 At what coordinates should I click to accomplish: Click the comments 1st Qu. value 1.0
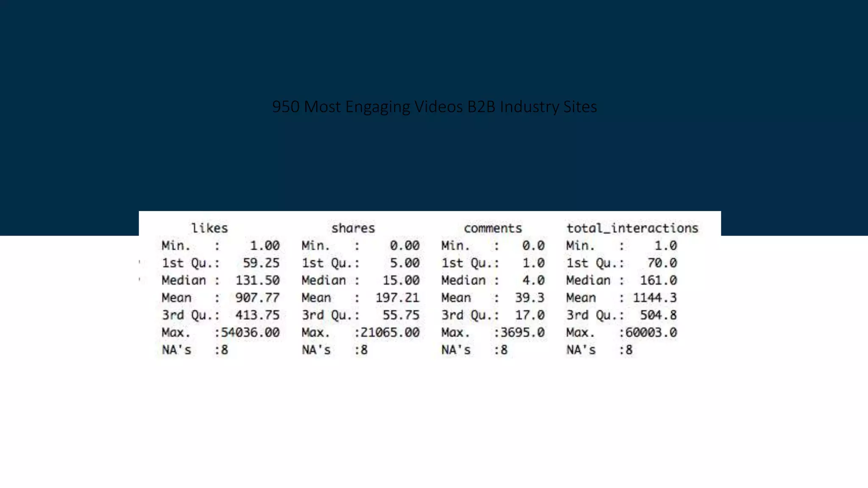coord(533,263)
